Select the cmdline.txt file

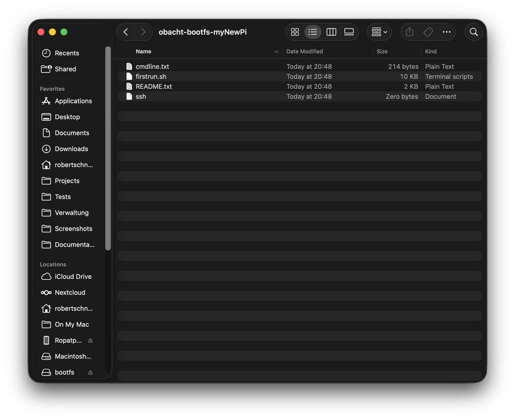[x=299, y=66]
